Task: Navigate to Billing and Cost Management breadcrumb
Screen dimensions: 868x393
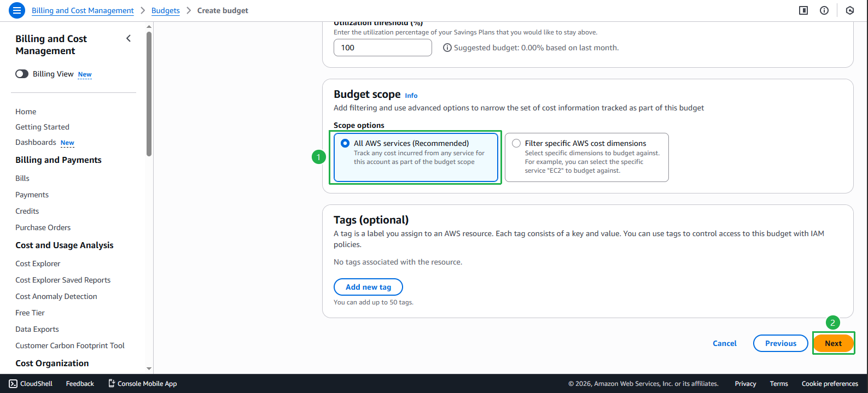Action: [x=83, y=10]
